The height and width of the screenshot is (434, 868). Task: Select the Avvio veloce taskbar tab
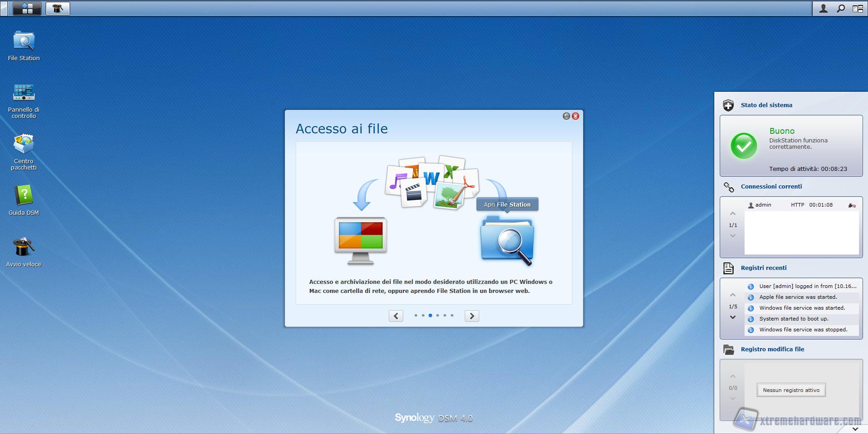point(58,9)
